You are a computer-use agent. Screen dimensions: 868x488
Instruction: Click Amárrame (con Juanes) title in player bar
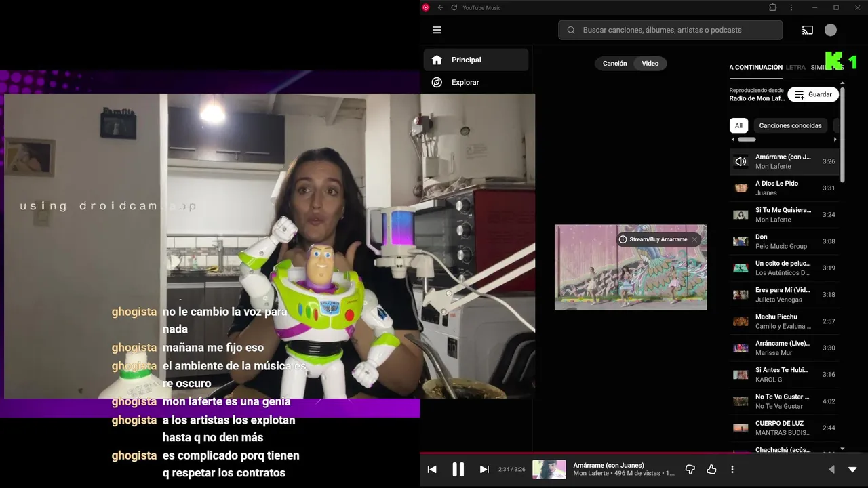click(x=608, y=465)
